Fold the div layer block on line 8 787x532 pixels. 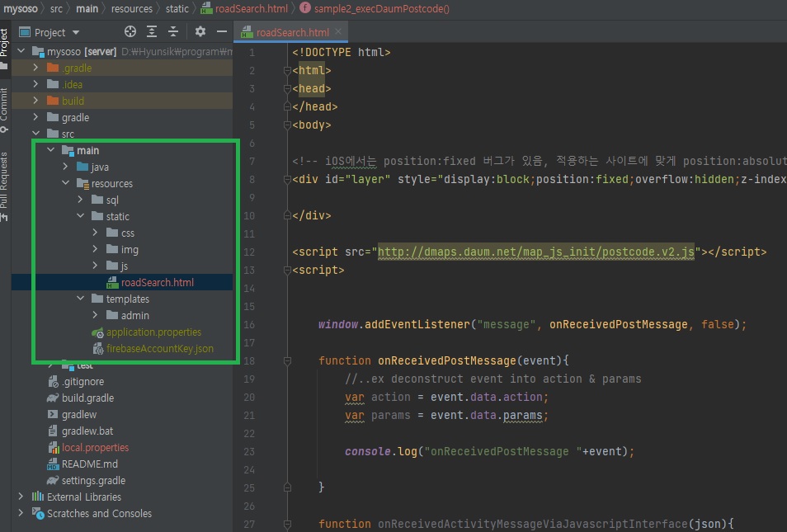click(287, 179)
